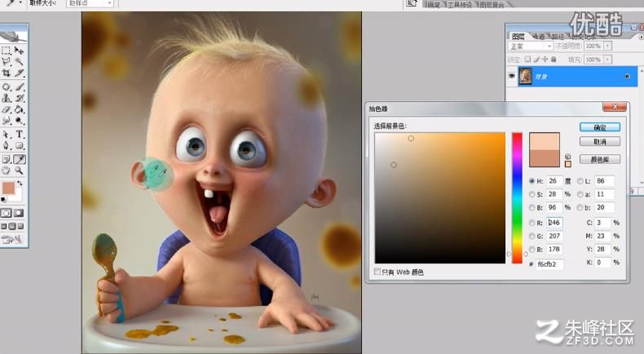Click the toolbox foreground color swatch

click(x=8, y=188)
